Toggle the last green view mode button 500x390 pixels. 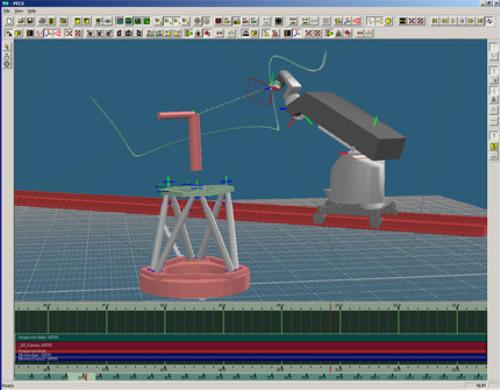pos(147,21)
